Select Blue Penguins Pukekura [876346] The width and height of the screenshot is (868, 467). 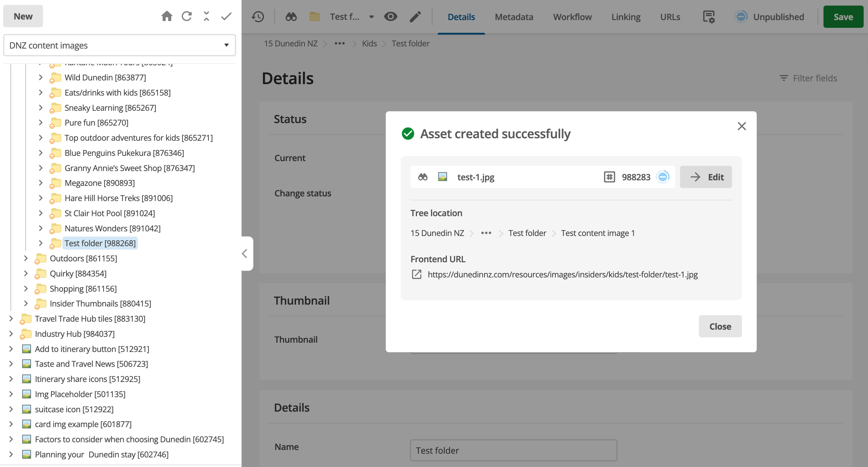(124, 153)
